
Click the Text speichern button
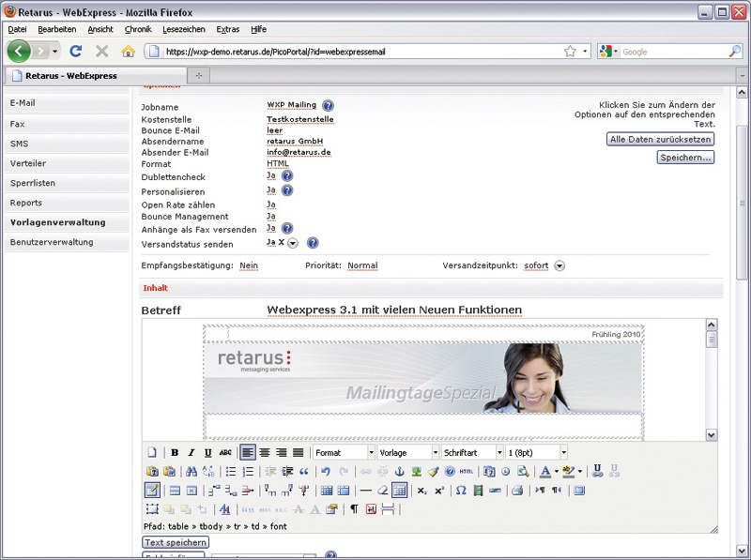176,542
